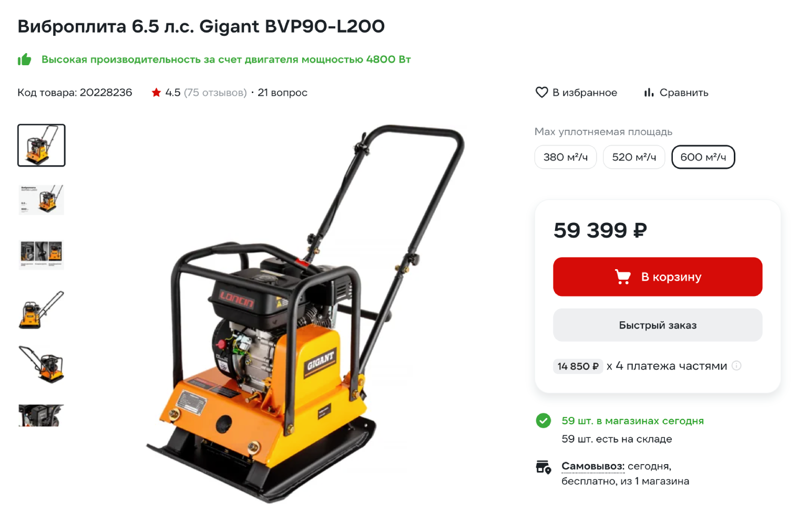Viewport: 799px width, 532px height.
Task: Open the 21 вопрос questions link
Action: 282,93
